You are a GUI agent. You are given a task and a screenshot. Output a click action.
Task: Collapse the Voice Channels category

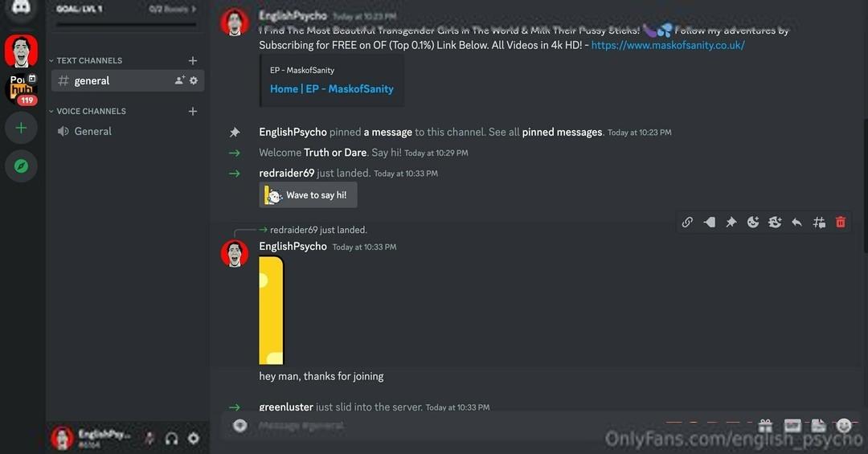(88, 111)
